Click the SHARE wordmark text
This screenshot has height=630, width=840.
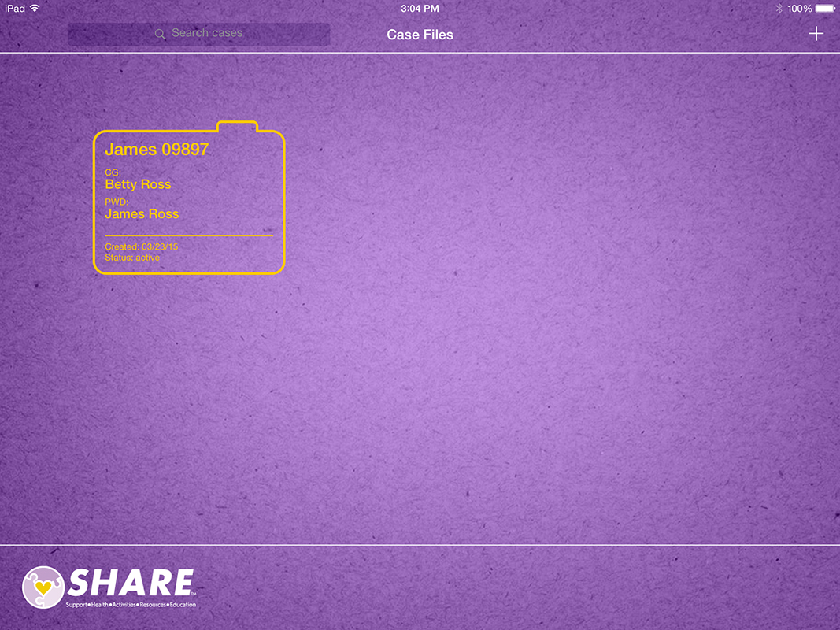(130, 583)
